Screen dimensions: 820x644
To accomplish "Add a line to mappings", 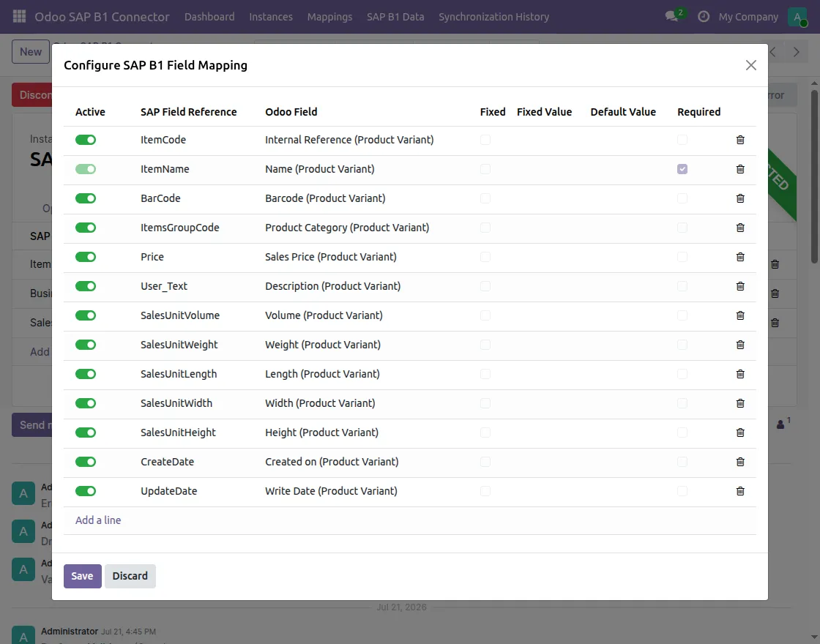I will click(x=98, y=520).
